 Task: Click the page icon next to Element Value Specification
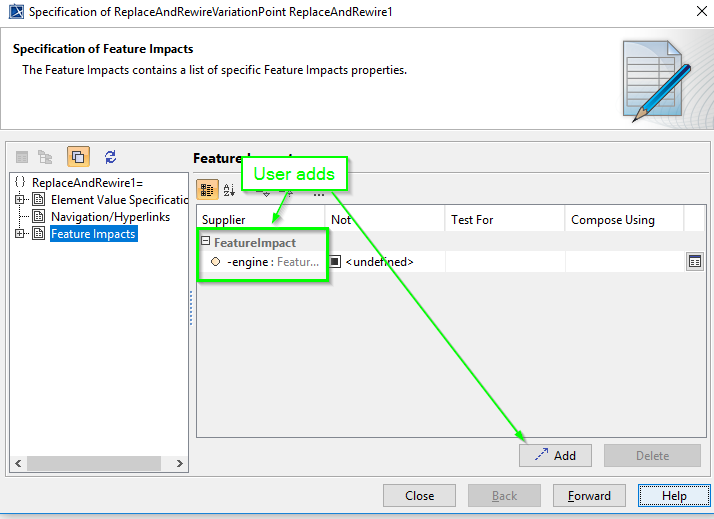tap(39, 199)
